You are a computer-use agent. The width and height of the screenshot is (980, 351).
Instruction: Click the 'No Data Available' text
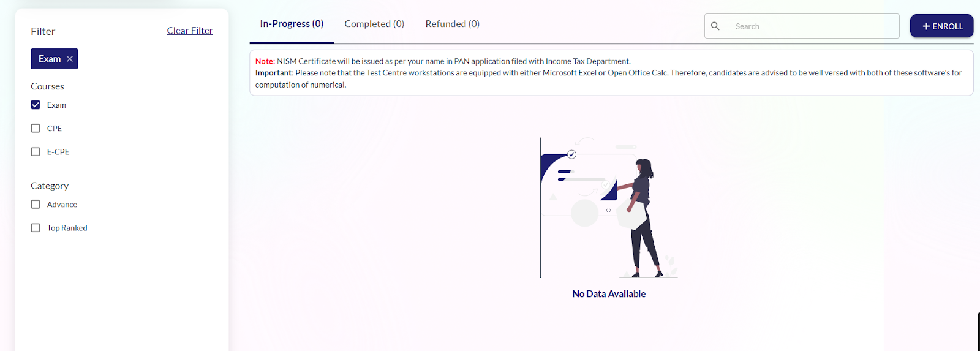pos(609,294)
